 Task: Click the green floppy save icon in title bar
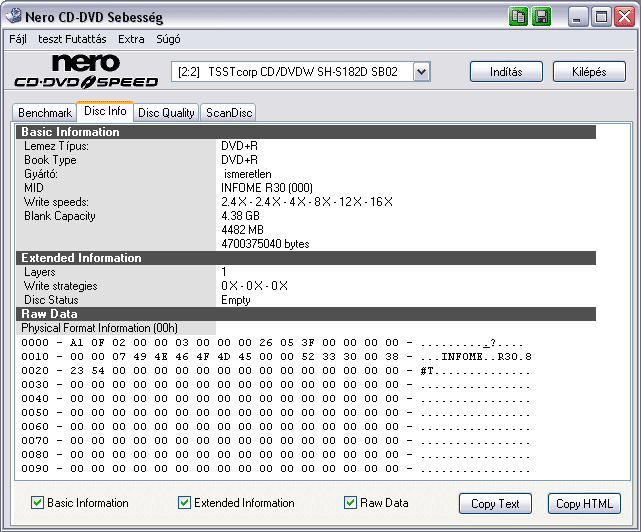(542, 17)
